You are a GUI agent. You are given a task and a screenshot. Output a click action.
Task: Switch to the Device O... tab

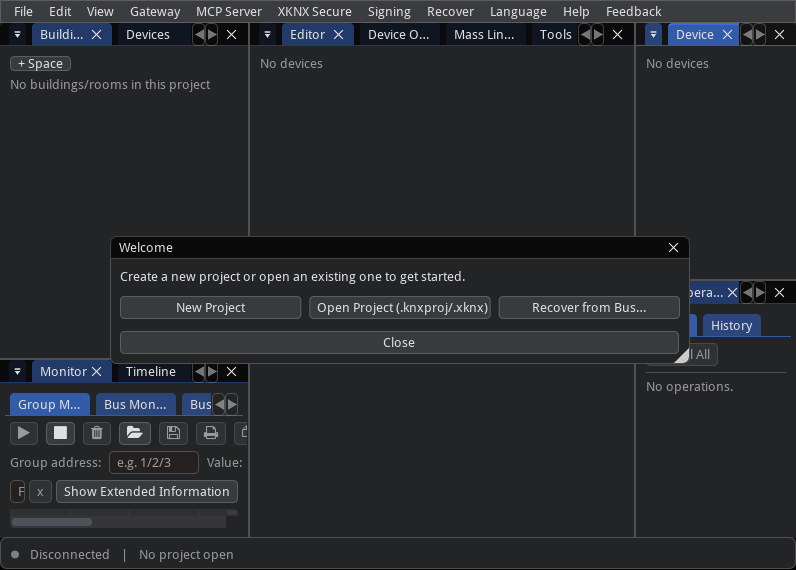click(399, 35)
